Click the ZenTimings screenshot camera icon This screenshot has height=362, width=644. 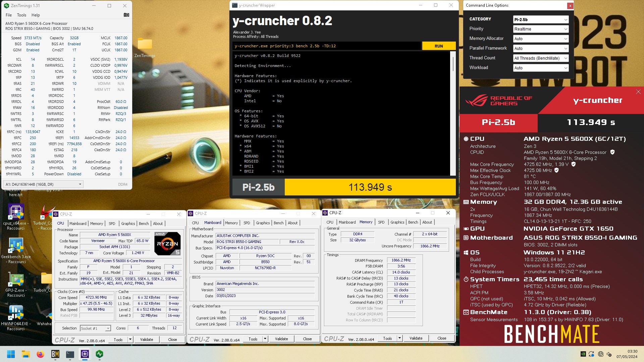point(126,15)
